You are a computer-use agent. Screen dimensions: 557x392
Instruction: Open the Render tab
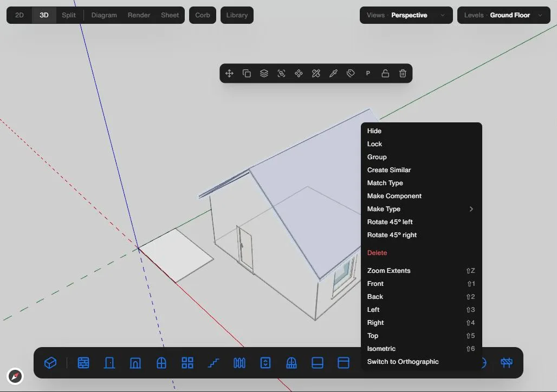pyautogui.click(x=139, y=15)
